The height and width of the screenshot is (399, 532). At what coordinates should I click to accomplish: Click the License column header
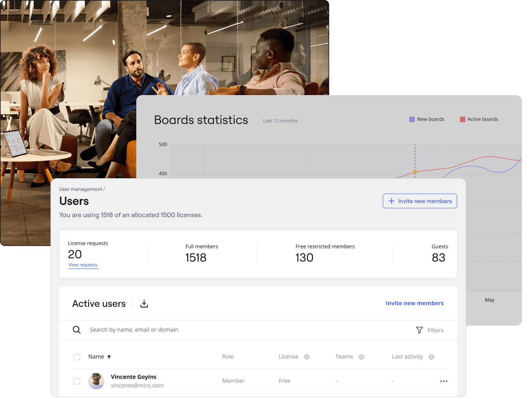point(288,357)
